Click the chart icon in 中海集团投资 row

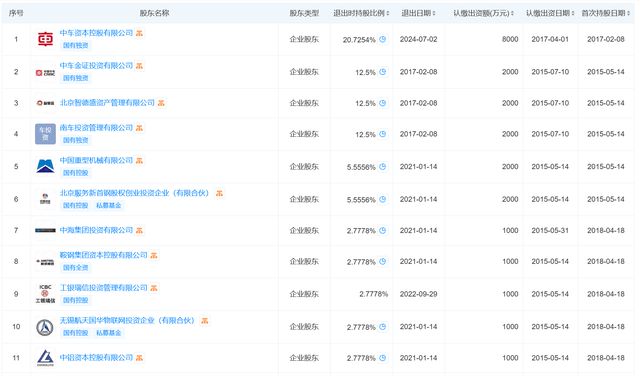pos(382,230)
